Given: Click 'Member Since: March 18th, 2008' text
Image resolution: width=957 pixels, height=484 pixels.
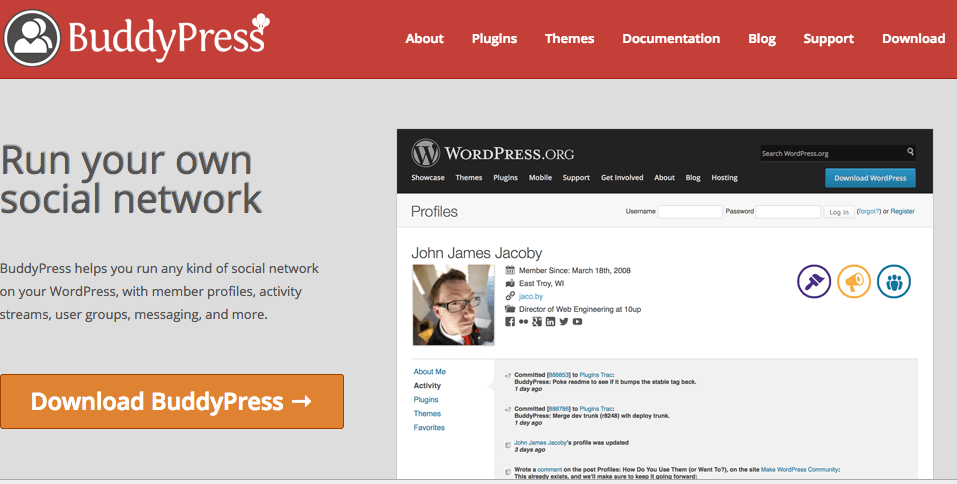Looking at the screenshot, I should tap(575, 270).
